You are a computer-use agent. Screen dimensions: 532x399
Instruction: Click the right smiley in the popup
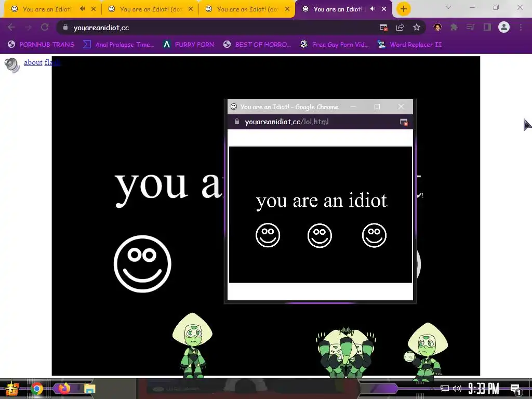click(x=374, y=235)
